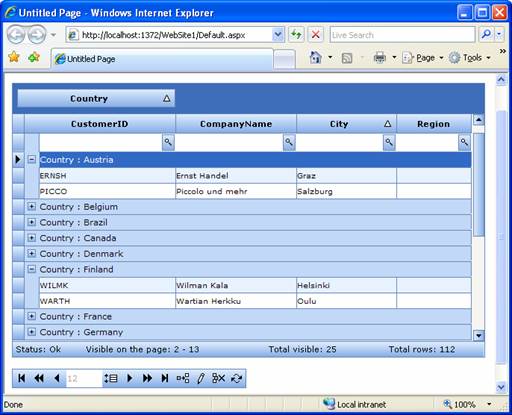The image size is (512, 415).
Task: Click the refresh icon in grid navigator
Action: click(236, 378)
